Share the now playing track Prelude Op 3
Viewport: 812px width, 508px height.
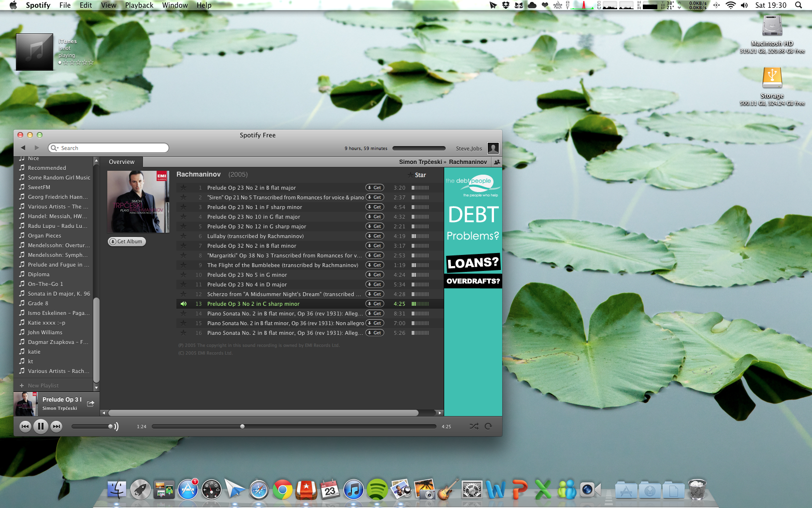click(90, 403)
